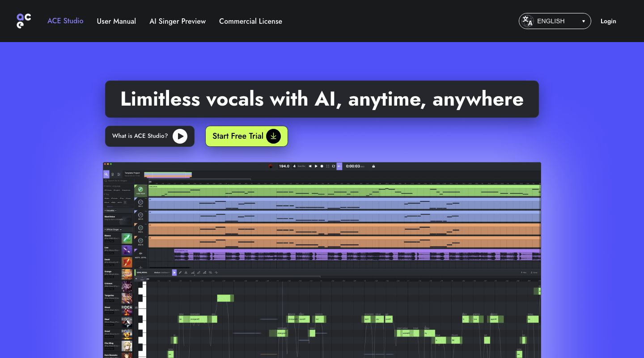Select the pointer tool in editor toolbar
Screen dimensions: 644x358
(174, 272)
